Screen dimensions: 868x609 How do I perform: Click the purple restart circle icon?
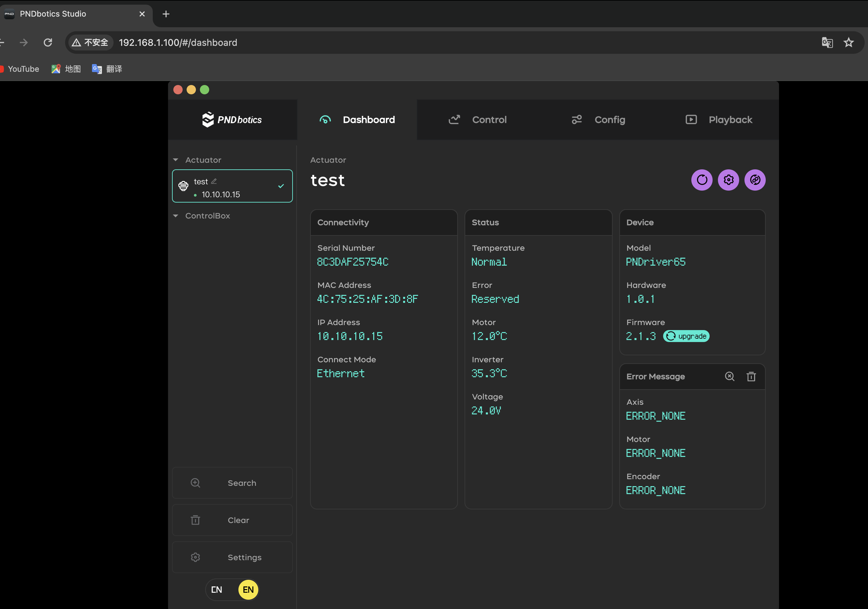click(x=702, y=180)
